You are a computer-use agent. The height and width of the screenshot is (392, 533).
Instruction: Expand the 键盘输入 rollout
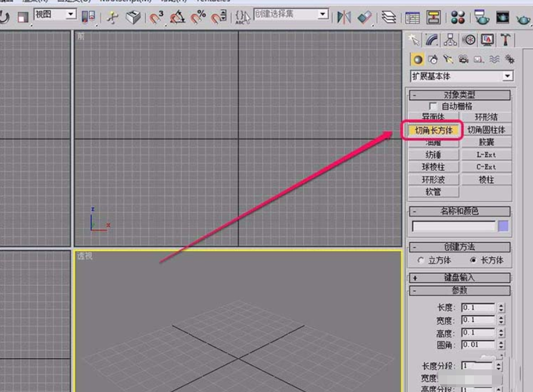pos(459,278)
